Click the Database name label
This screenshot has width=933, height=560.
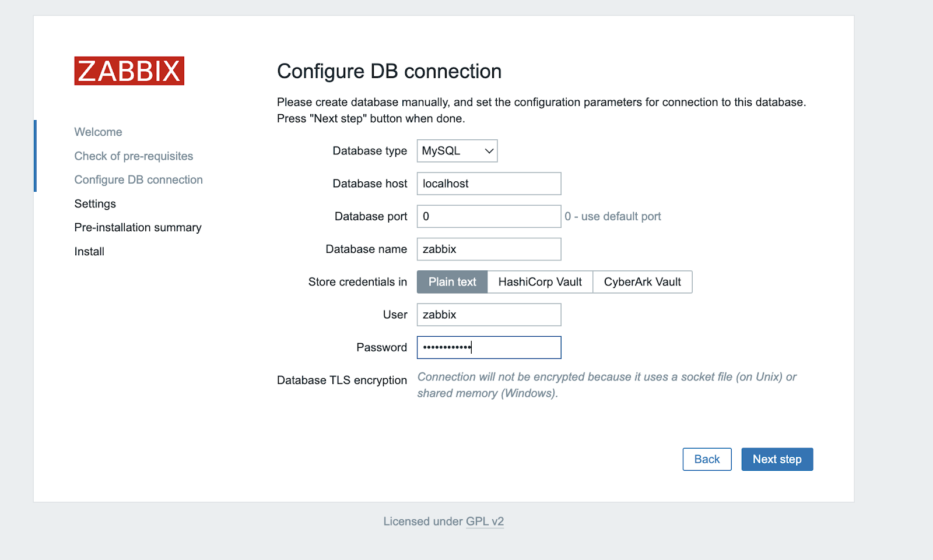pos(366,249)
